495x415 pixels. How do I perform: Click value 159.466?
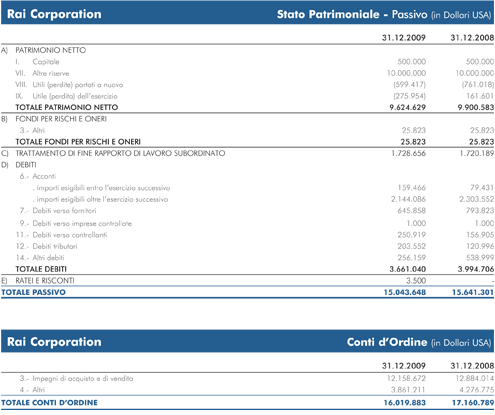pos(412,188)
